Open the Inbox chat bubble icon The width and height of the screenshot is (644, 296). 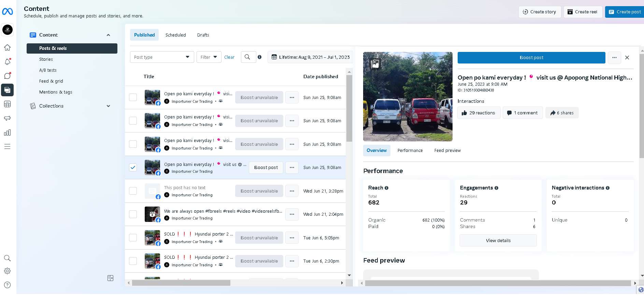[8, 76]
